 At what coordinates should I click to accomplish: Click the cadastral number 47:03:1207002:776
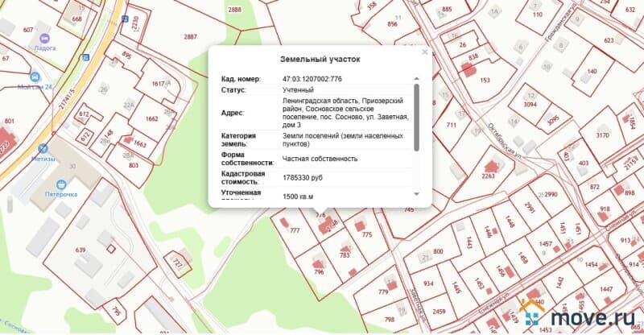coord(312,79)
